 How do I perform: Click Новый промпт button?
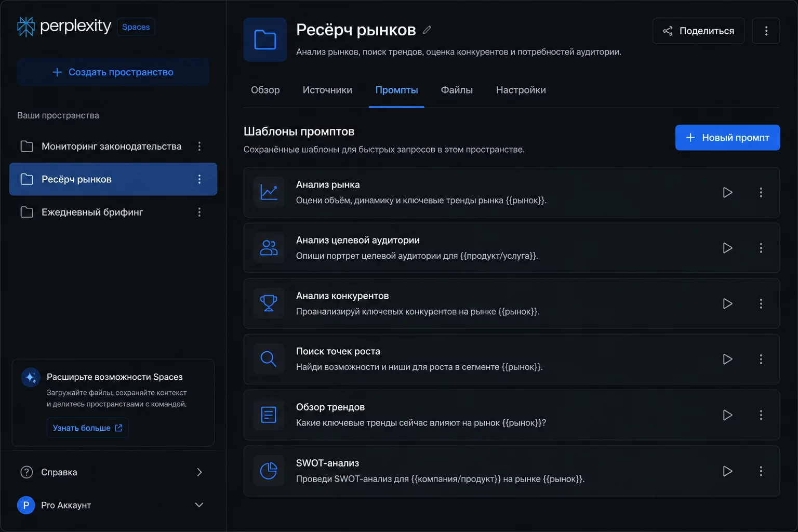click(727, 138)
